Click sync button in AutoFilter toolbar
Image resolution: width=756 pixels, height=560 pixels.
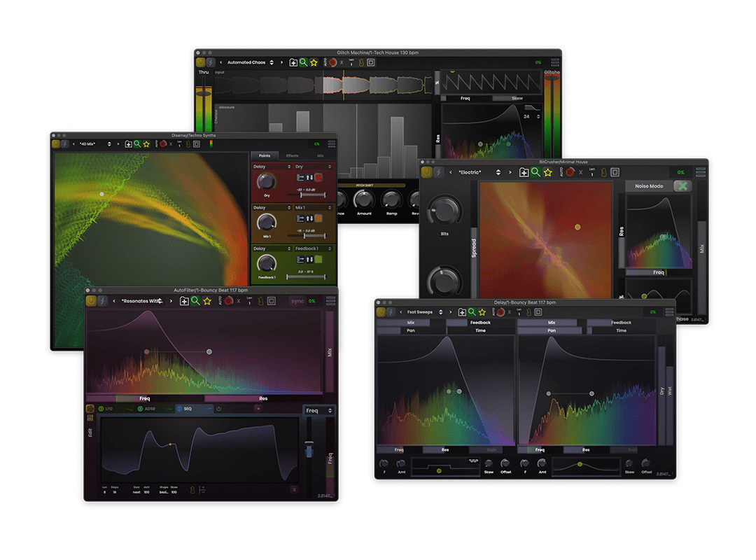click(297, 301)
